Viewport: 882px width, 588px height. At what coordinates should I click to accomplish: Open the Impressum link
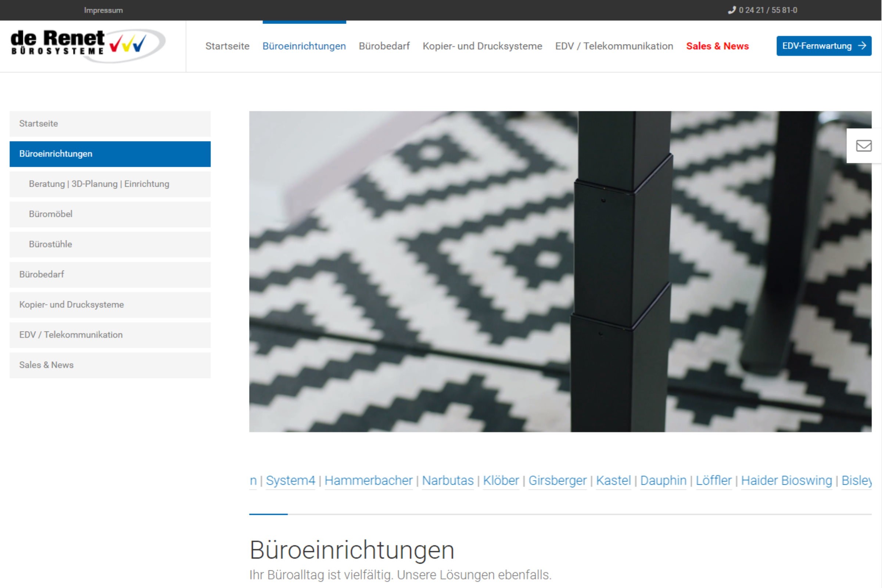103,10
